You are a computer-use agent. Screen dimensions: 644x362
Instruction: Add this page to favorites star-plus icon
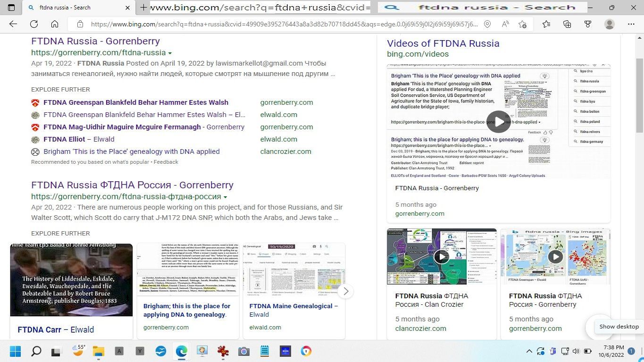coord(522,24)
